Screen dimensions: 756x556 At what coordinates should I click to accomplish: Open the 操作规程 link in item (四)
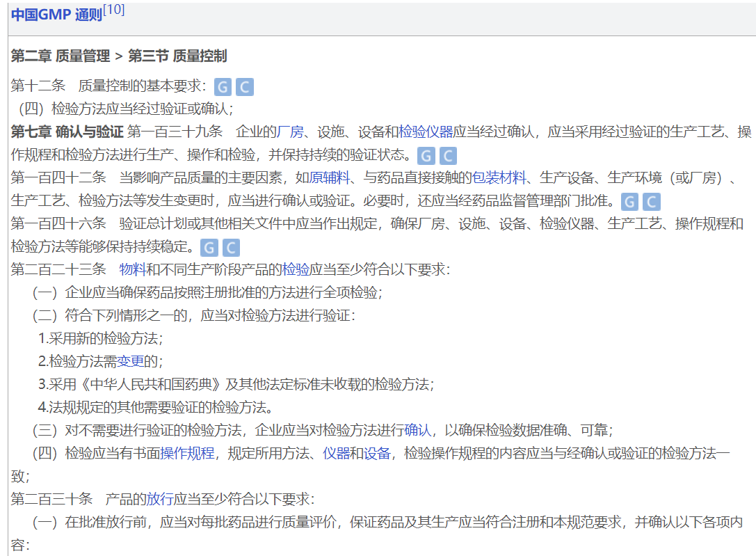click(x=187, y=453)
